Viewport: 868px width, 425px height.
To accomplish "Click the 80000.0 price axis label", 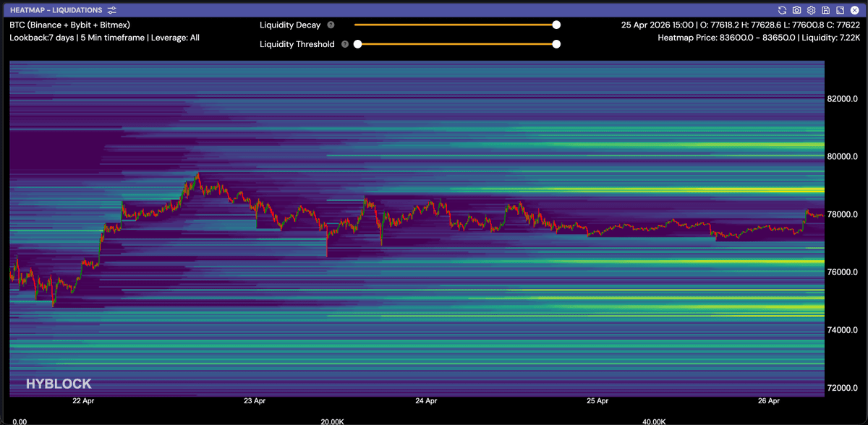I will pos(842,156).
